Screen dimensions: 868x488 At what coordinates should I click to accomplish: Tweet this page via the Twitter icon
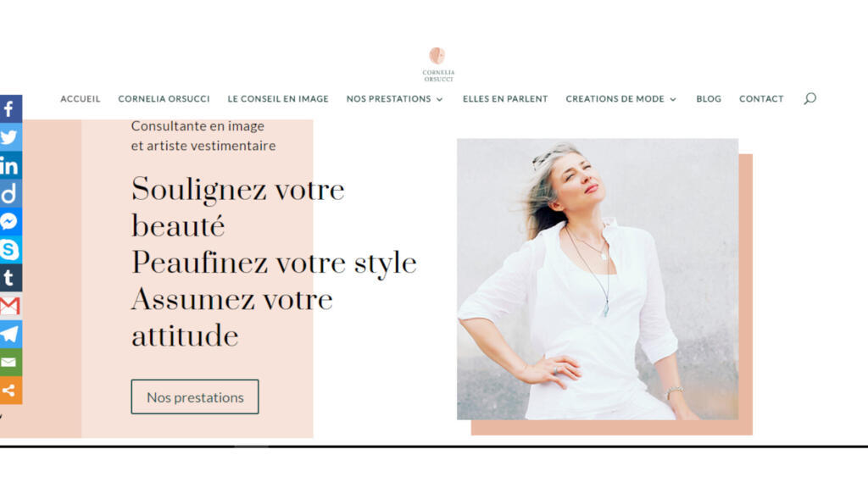pyautogui.click(x=10, y=136)
